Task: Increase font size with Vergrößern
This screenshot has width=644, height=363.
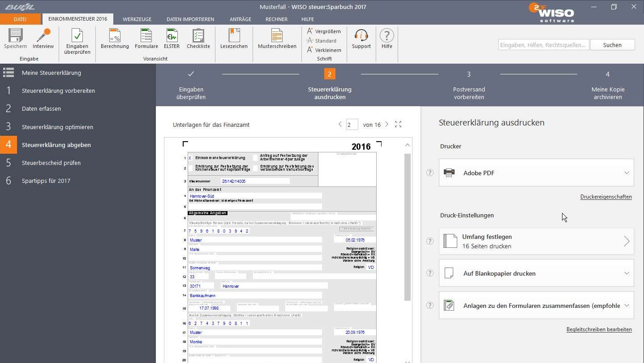Action: point(324,31)
